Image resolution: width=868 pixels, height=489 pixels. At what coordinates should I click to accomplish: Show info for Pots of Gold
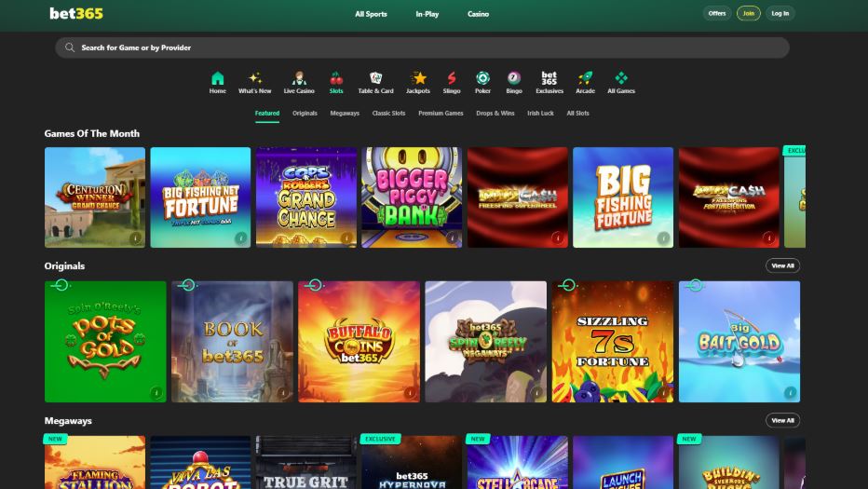156,393
